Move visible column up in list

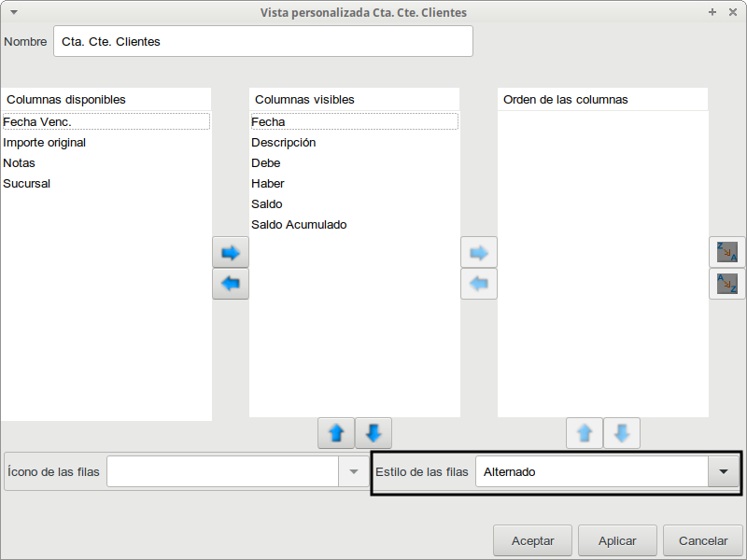pyautogui.click(x=336, y=433)
